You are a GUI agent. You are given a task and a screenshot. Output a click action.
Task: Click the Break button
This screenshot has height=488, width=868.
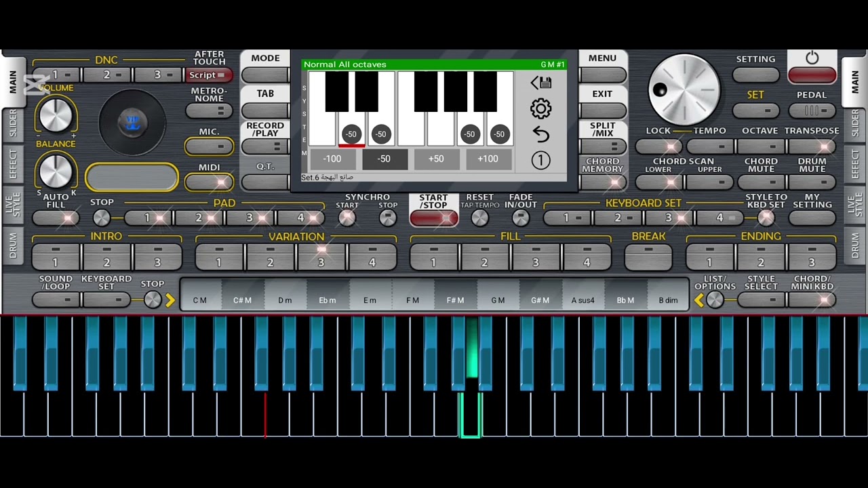click(648, 258)
